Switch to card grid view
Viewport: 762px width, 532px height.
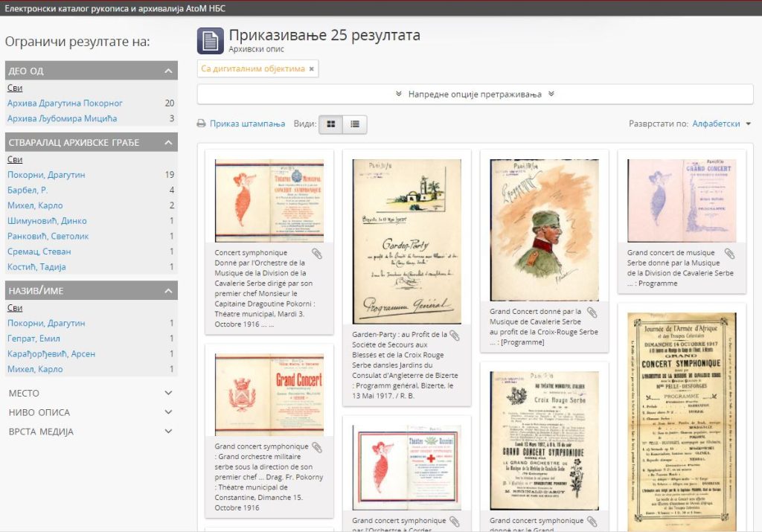click(x=331, y=124)
